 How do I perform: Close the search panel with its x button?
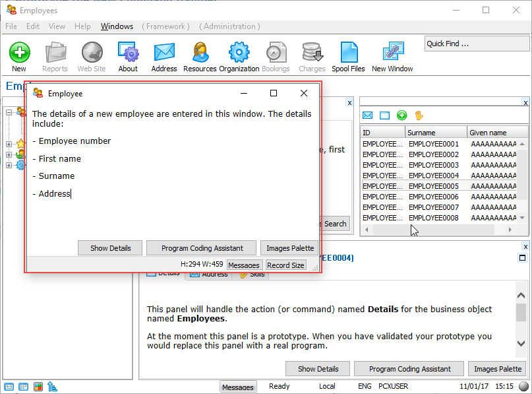(350, 103)
